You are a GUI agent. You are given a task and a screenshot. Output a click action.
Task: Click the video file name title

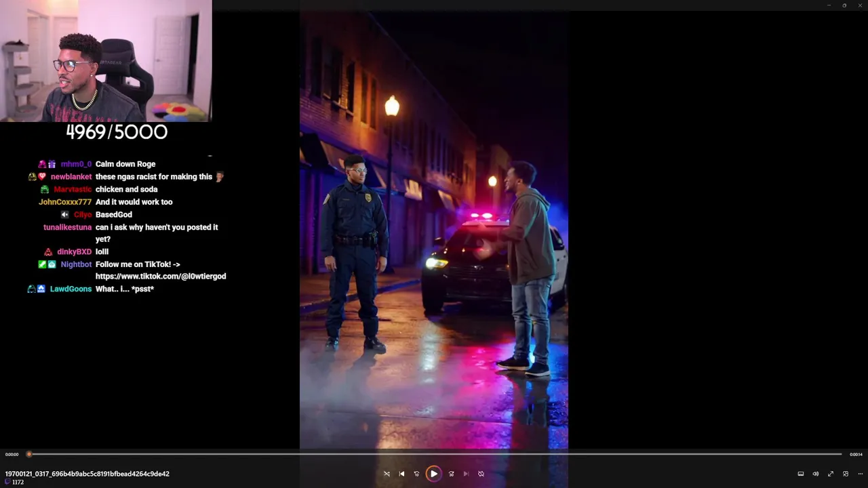(87, 474)
